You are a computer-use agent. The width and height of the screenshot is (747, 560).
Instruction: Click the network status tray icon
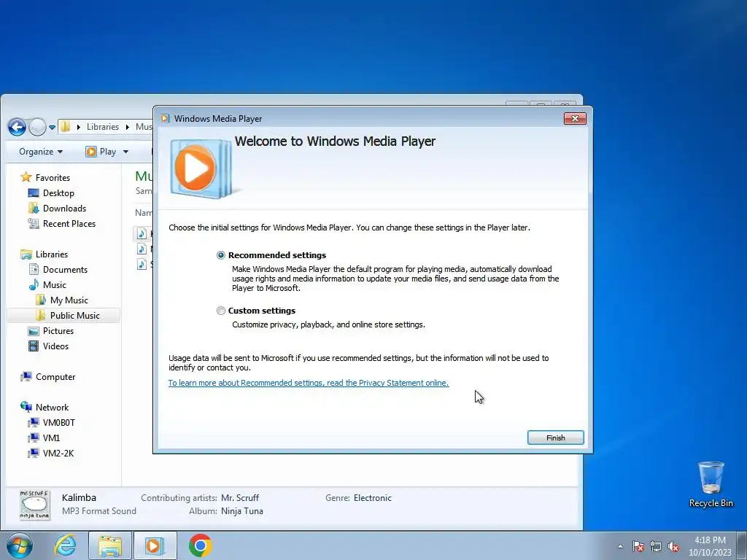[656, 546]
